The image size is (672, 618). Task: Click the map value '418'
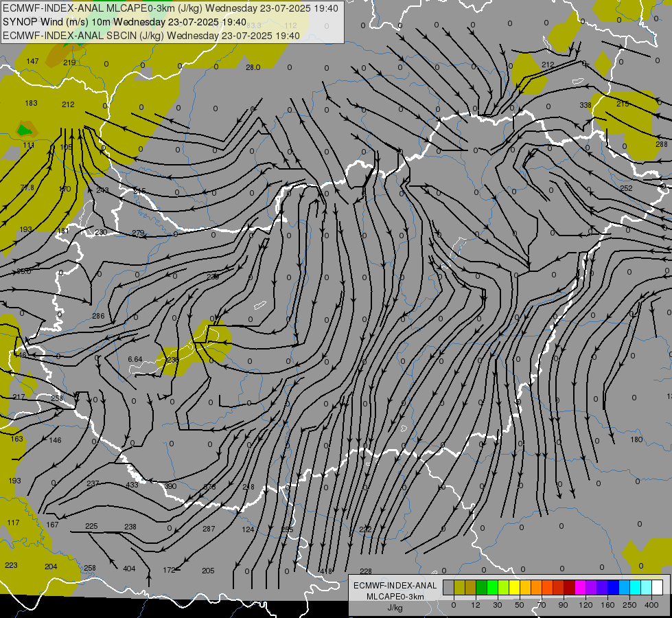326,571
